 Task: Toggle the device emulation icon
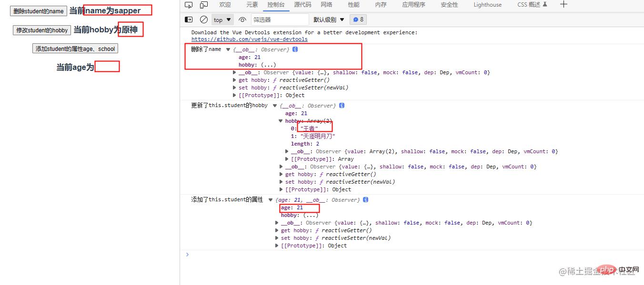coord(204,5)
